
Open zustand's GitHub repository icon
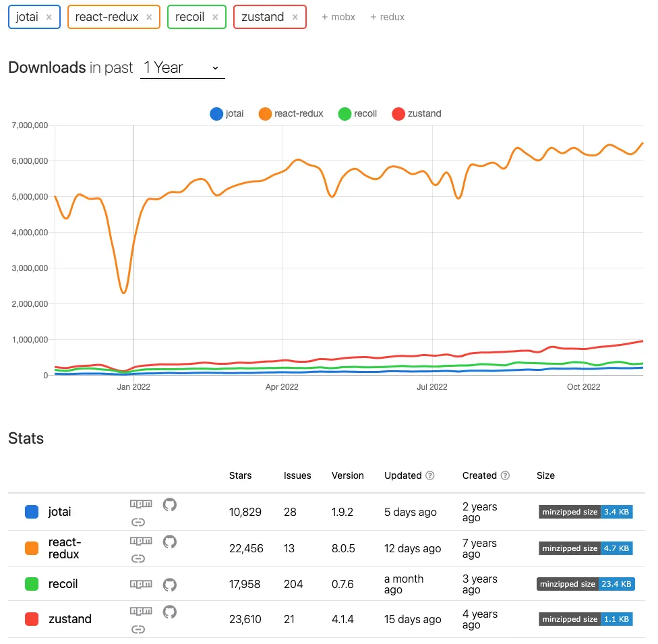pyautogui.click(x=169, y=612)
